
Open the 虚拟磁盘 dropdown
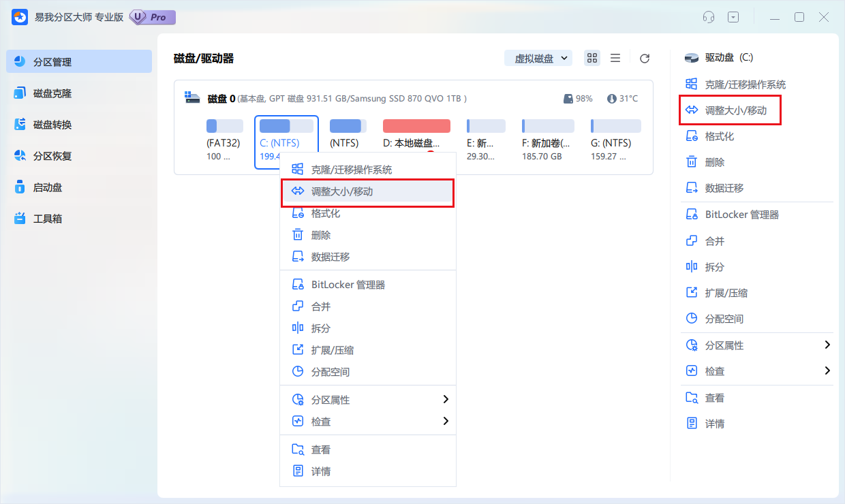coord(538,58)
